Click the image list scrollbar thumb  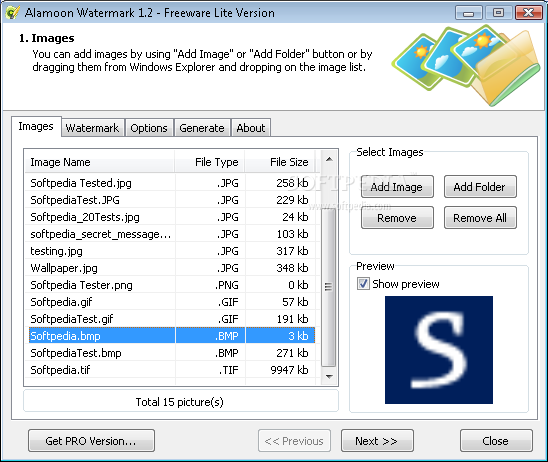[x=328, y=286]
